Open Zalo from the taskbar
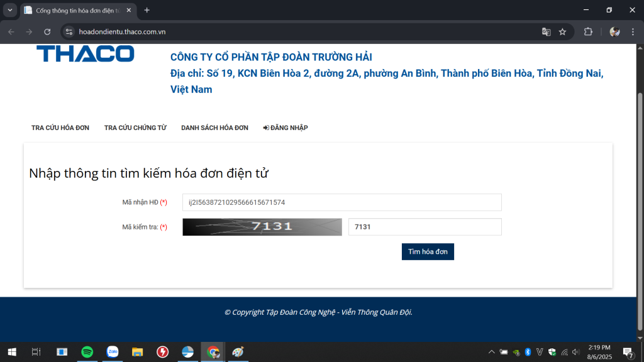 [x=113, y=352]
